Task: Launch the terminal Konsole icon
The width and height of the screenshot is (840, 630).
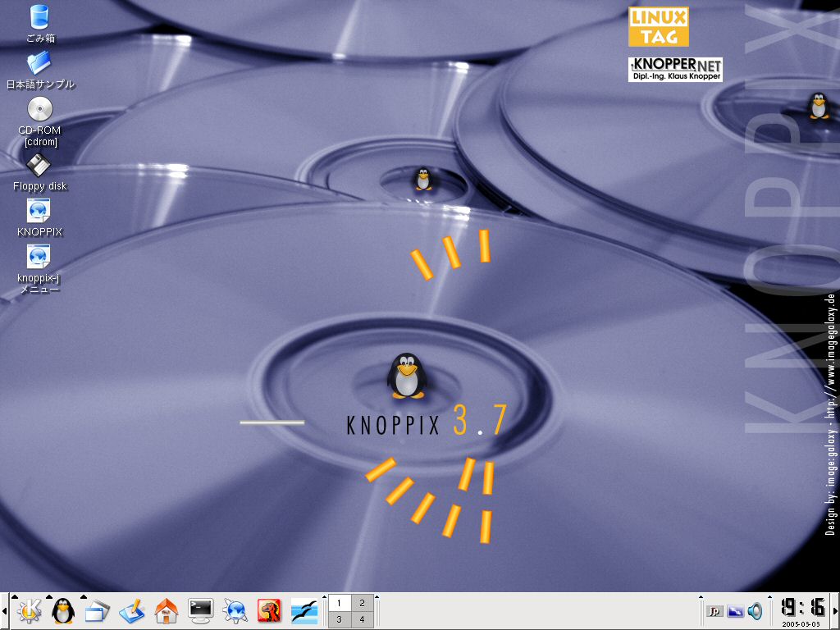Action: pyautogui.click(x=201, y=610)
